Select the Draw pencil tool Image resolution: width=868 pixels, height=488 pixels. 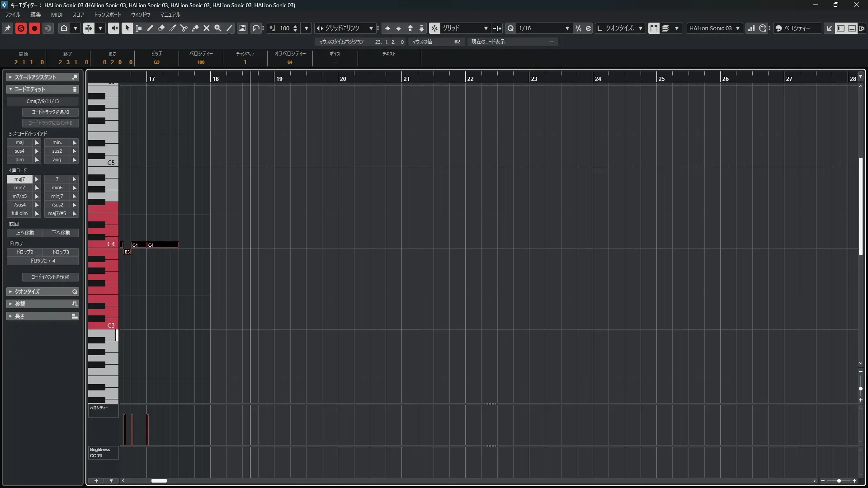(x=150, y=28)
